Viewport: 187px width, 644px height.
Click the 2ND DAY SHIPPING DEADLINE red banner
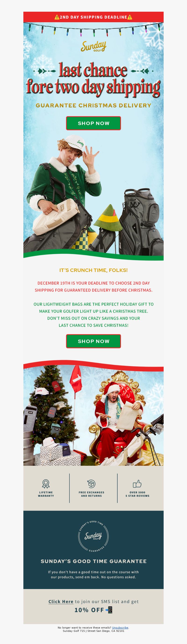(93, 17)
